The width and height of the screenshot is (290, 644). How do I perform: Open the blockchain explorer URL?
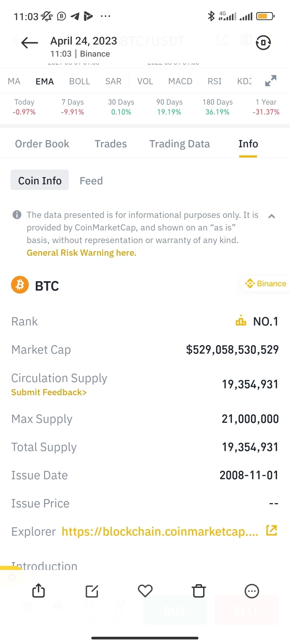(x=160, y=531)
